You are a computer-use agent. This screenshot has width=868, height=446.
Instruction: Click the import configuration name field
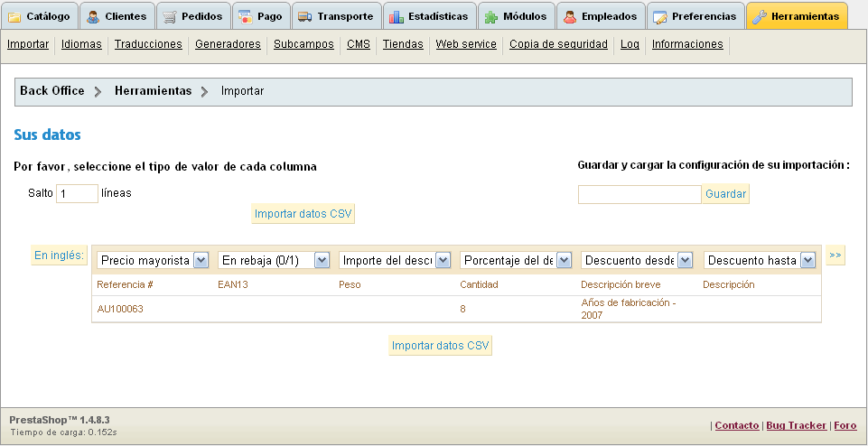(639, 194)
